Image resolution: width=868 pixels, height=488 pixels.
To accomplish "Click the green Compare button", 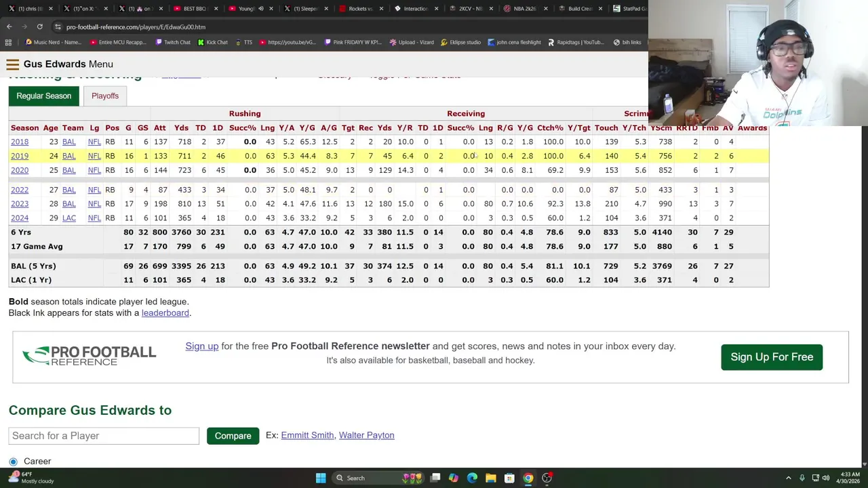I will point(233,436).
